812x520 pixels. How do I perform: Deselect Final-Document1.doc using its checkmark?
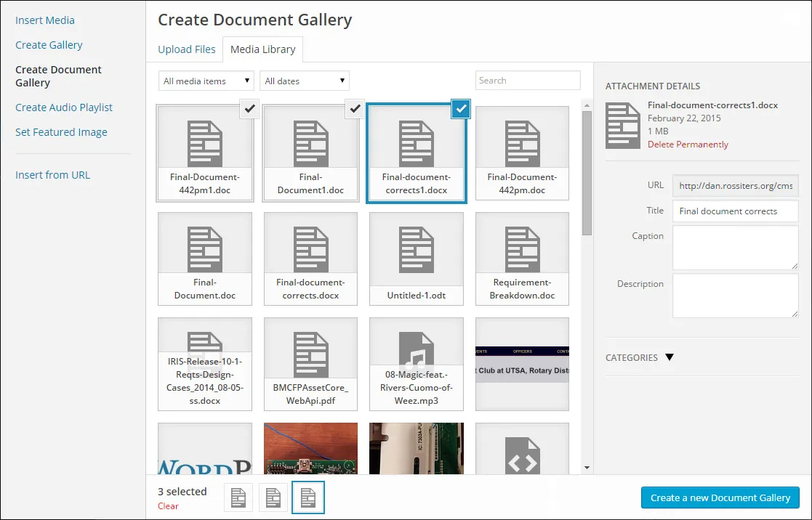pyautogui.click(x=355, y=109)
